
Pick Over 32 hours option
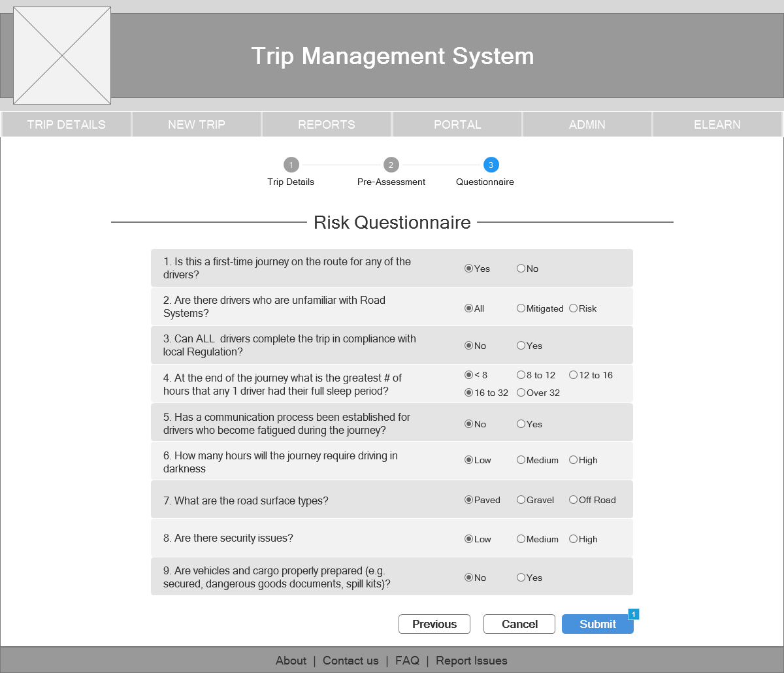(521, 393)
